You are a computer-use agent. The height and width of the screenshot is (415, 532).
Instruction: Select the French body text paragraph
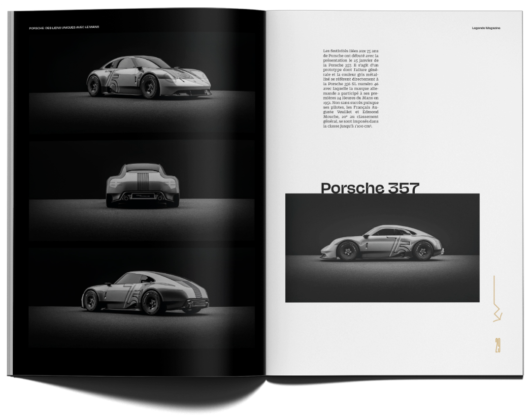(351, 89)
